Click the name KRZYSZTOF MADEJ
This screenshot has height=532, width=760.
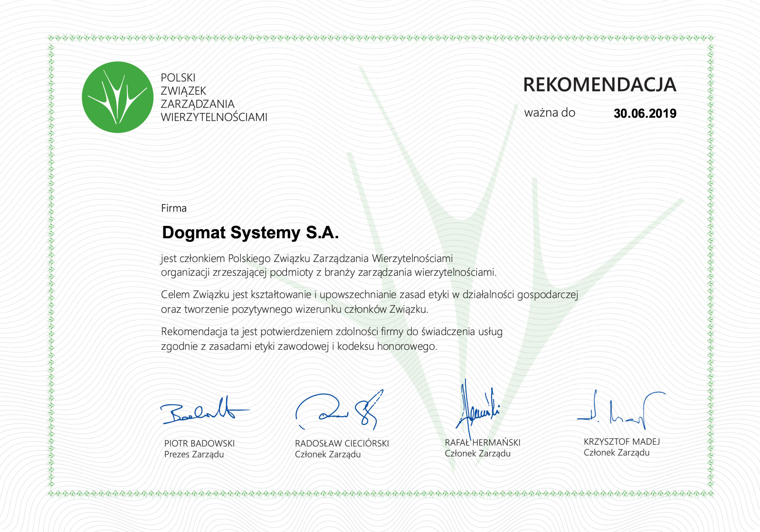(x=622, y=441)
